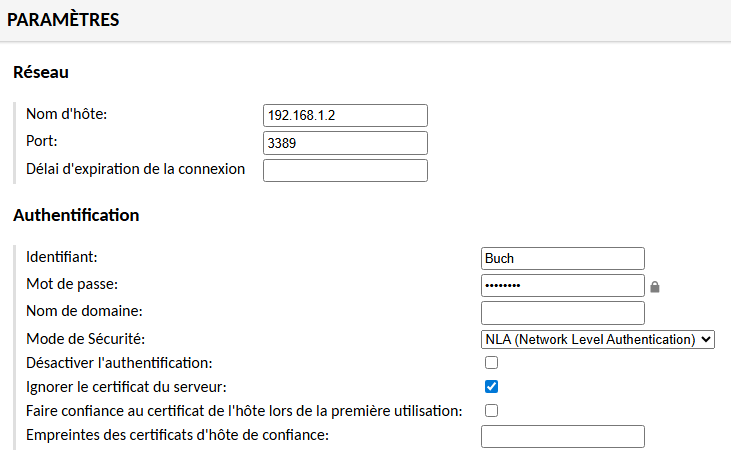This screenshot has width=731, height=463.
Task: Click the "Délai d'expiration de la connexion" label
Action: [x=135, y=168]
